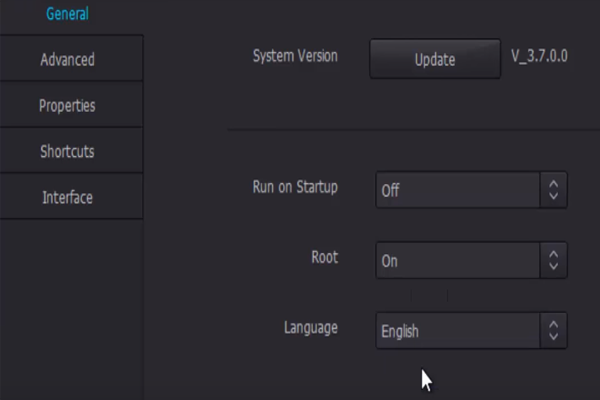Click the down arrow on Root selector
Image resolution: width=600 pixels, height=400 pixels.
pyautogui.click(x=554, y=267)
